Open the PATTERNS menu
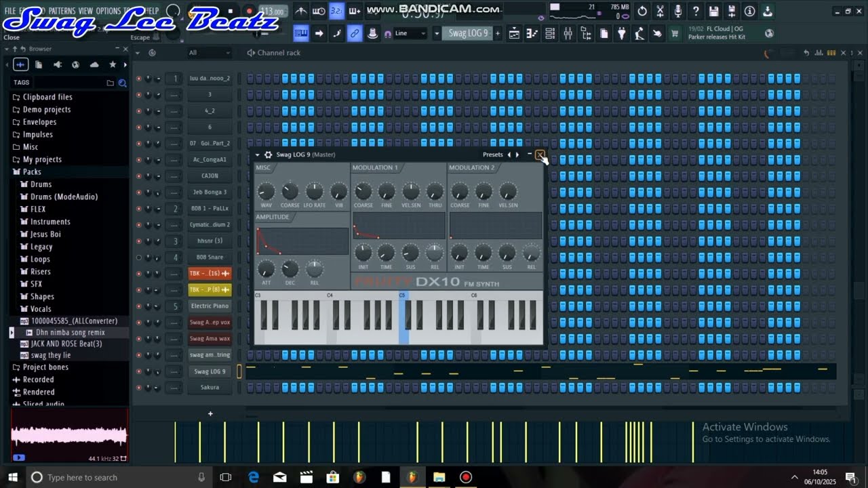This screenshot has width=868, height=488. click(x=62, y=11)
